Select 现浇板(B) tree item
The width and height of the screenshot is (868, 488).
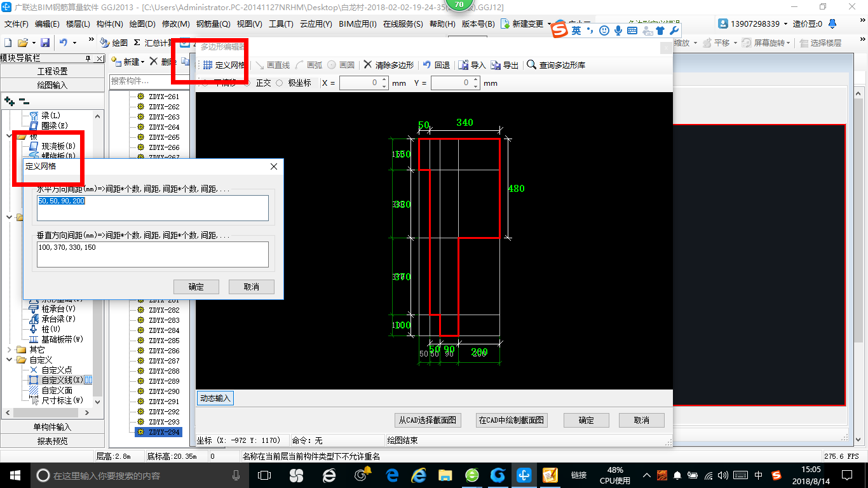53,146
